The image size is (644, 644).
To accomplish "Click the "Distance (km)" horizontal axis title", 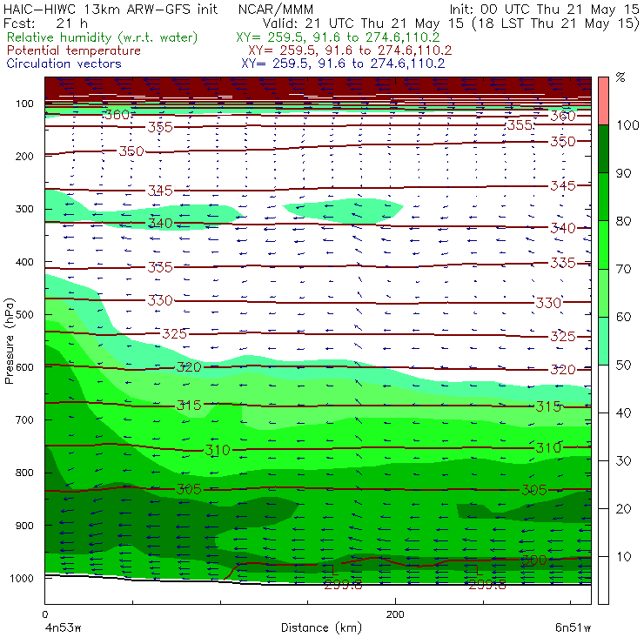I will 321,628.
